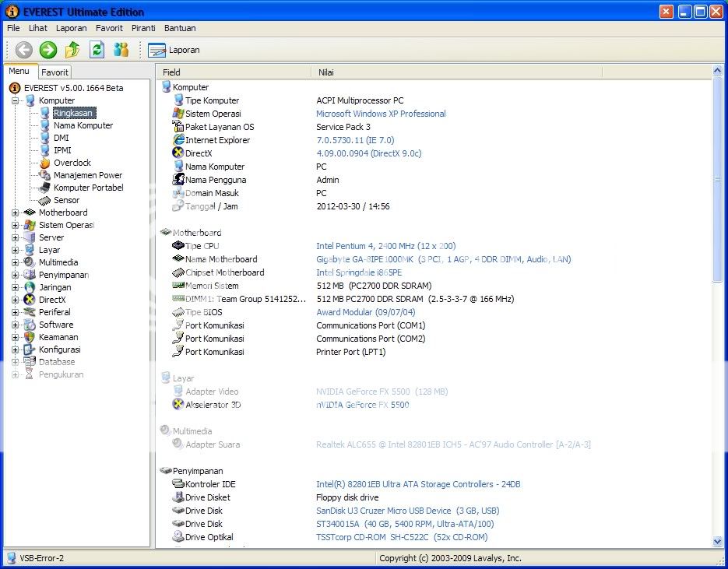The height and width of the screenshot is (569, 728).
Task: Click the Up level arrow toolbar icon
Action: 72,49
